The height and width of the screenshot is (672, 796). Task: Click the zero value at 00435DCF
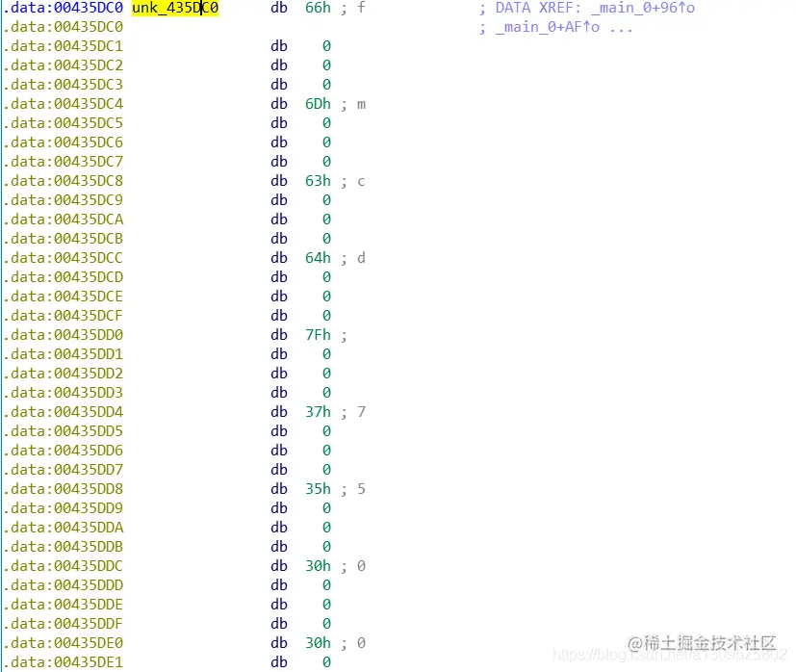coord(326,316)
